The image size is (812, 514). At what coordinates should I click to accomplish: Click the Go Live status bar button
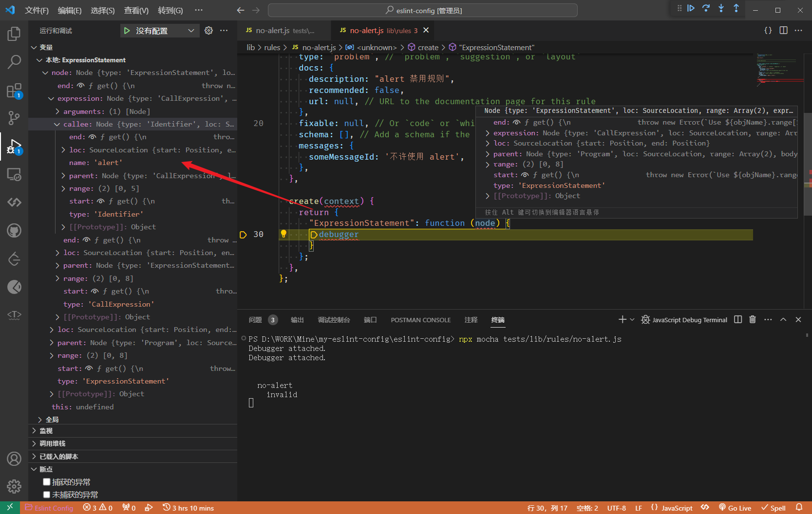735,508
